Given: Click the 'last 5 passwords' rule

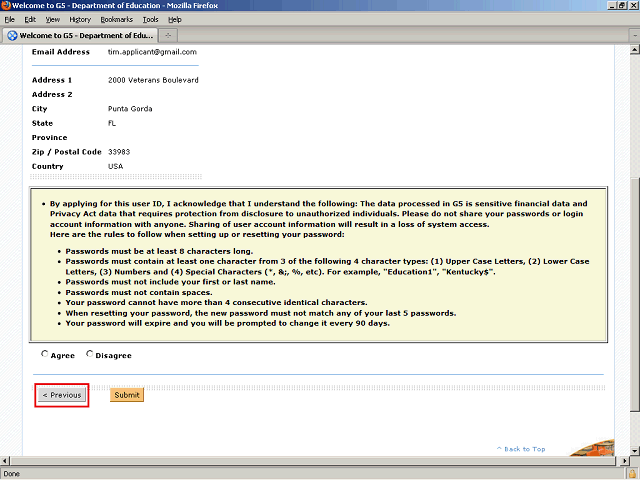Looking at the screenshot, I should pyautogui.click(x=261, y=313).
